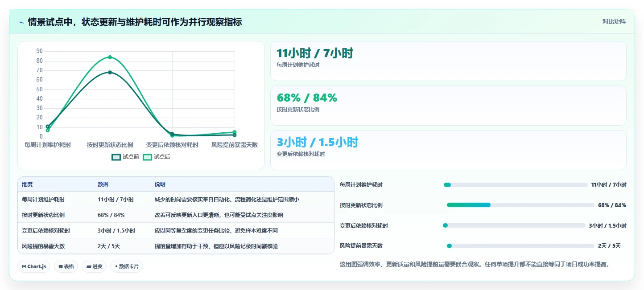Click the 数据 table column header
Image resolution: width=644 pixels, height=290 pixels.
(x=103, y=184)
